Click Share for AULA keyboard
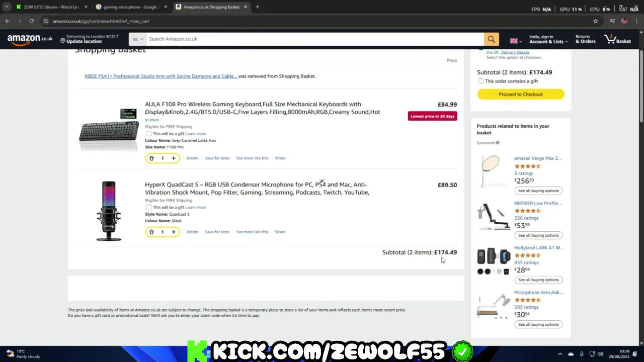This screenshot has height=362, width=644. pyautogui.click(x=280, y=158)
